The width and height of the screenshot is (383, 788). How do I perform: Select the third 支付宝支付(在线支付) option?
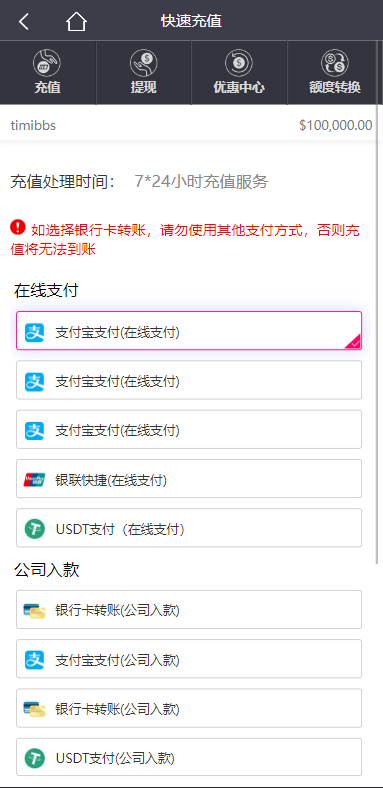click(x=189, y=430)
